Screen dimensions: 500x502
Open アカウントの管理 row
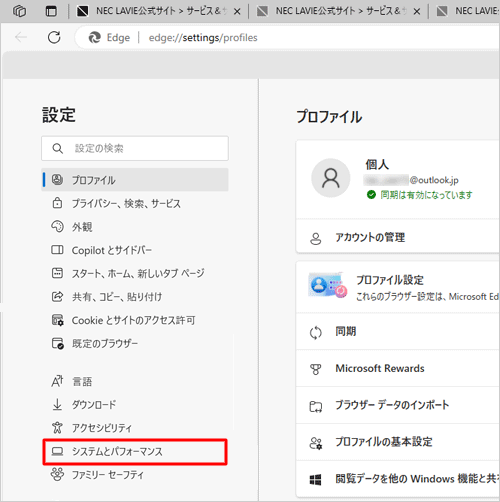click(x=398, y=237)
